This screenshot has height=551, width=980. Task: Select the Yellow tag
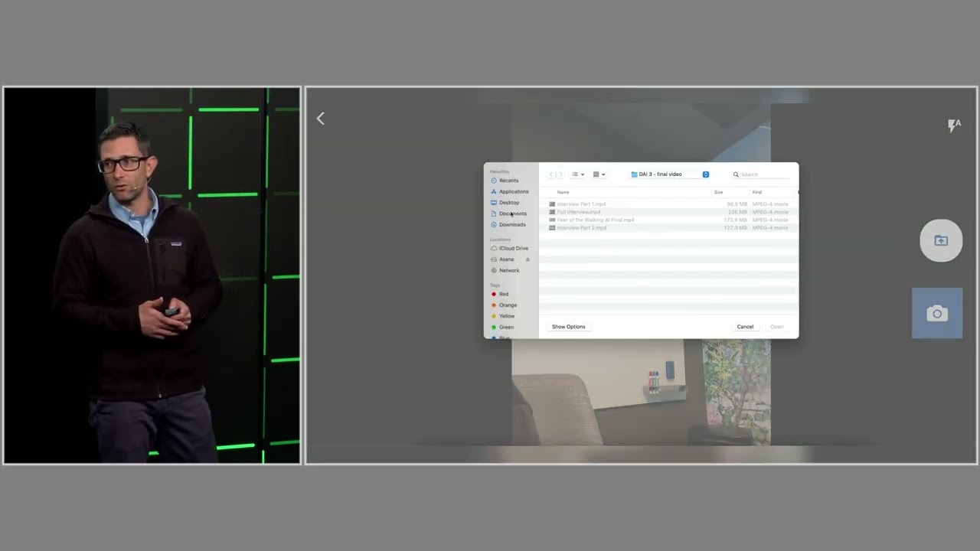pos(503,316)
